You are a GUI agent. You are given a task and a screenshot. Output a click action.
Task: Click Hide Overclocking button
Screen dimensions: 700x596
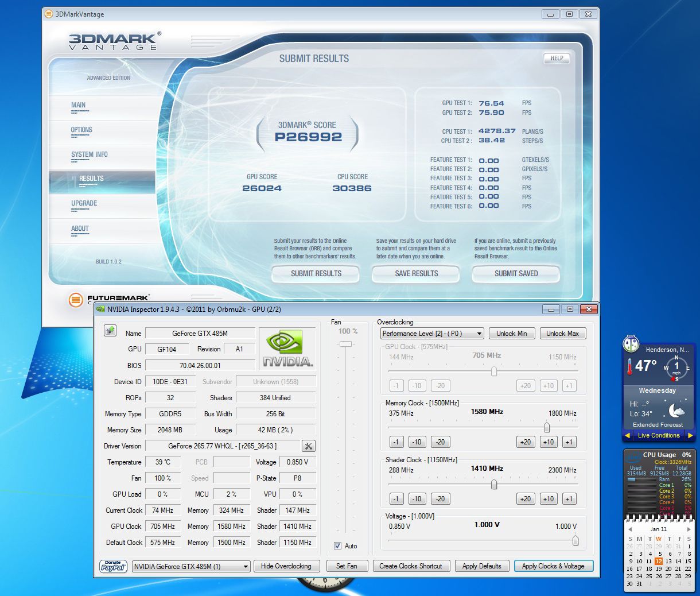[x=286, y=566]
